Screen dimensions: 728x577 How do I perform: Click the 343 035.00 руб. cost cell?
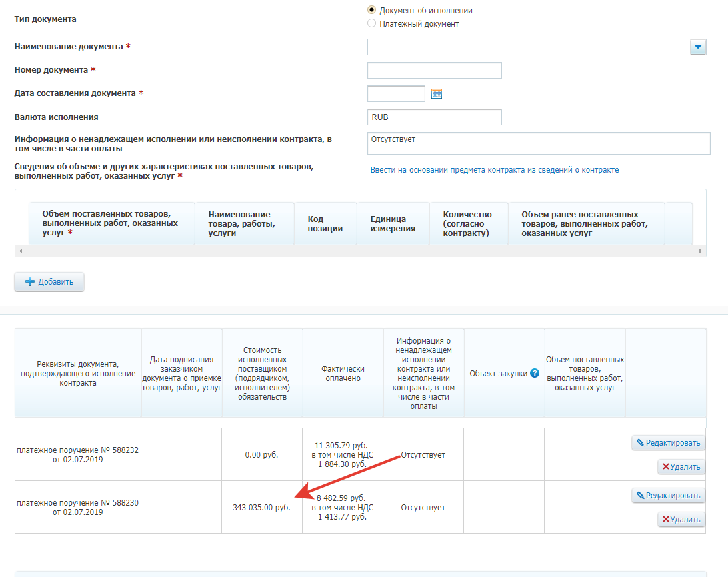[x=261, y=508]
